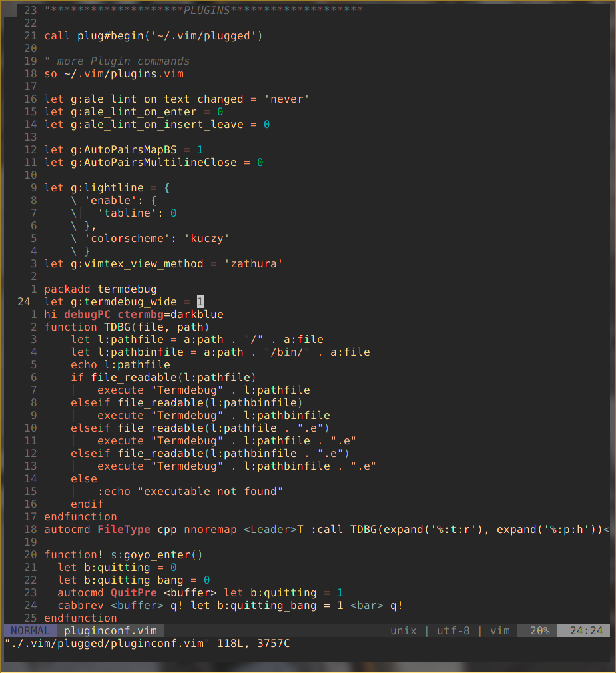The height and width of the screenshot is (673, 616).
Task: Click the 20% scroll position indicator
Action: pos(539,630)
